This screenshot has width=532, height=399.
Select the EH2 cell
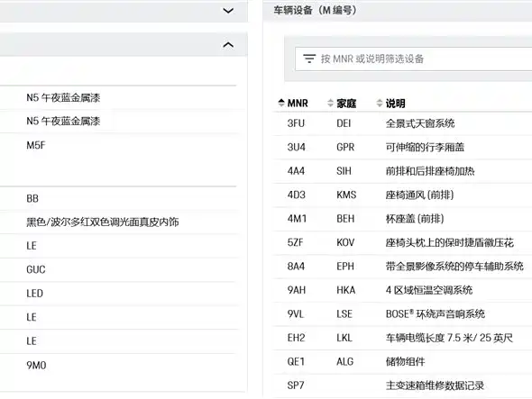pyautogui.click(x=296, y=338)
